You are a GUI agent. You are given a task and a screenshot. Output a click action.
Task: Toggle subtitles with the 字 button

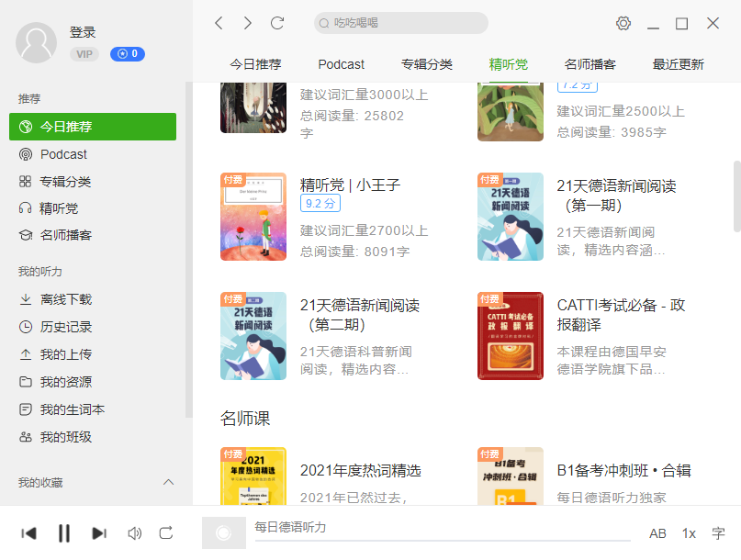coord(718,533)
